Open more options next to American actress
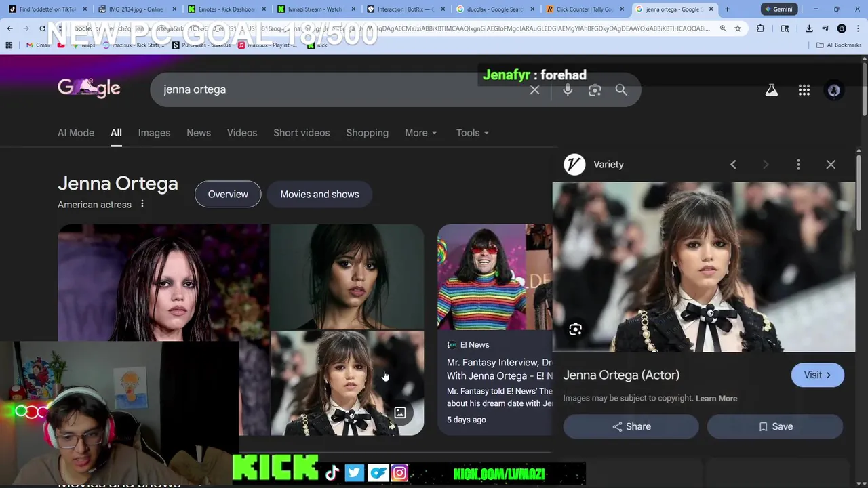 [142, 204]
